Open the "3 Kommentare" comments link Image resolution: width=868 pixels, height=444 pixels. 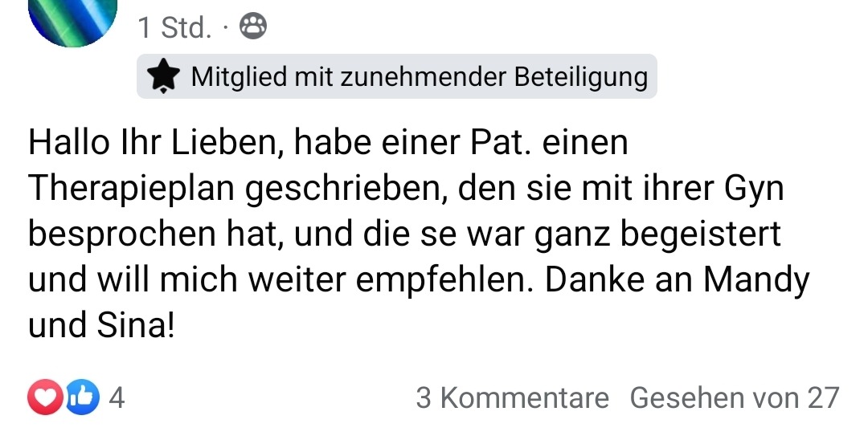512,398
